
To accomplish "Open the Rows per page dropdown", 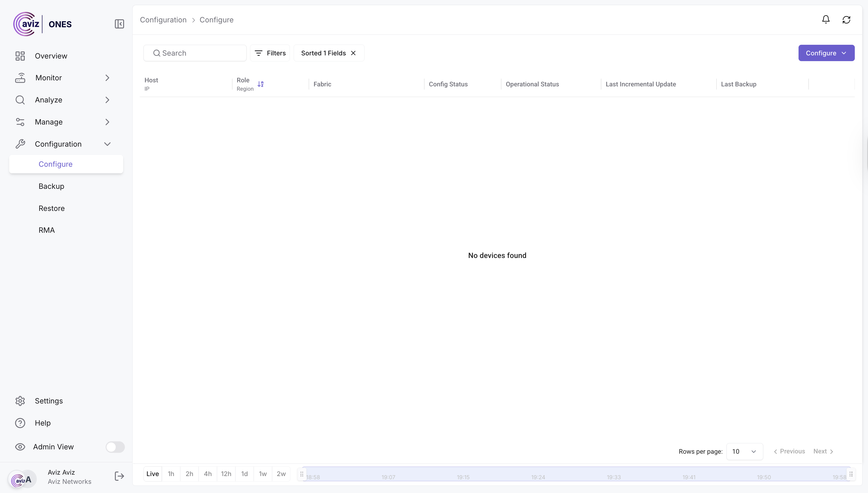I will pyautogui.click(x=744, y=451).
